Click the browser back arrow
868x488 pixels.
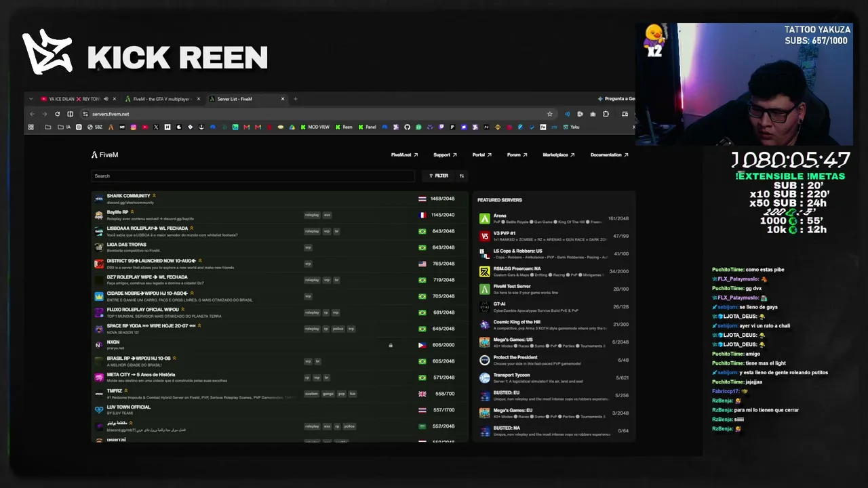[33, 114]
